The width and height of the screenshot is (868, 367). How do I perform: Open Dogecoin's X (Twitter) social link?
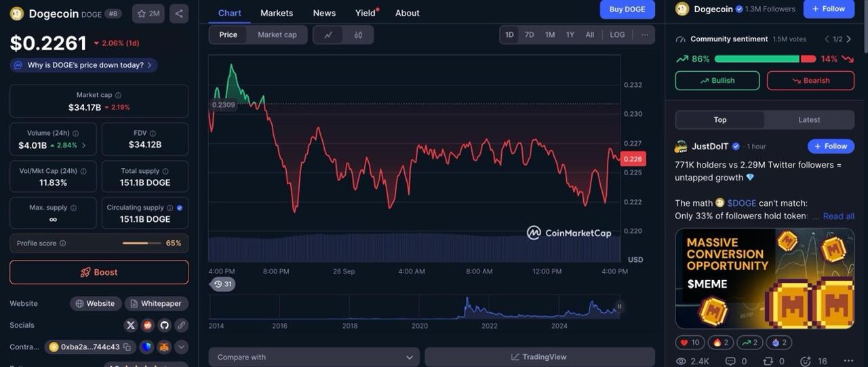click(x=131, y=325)
